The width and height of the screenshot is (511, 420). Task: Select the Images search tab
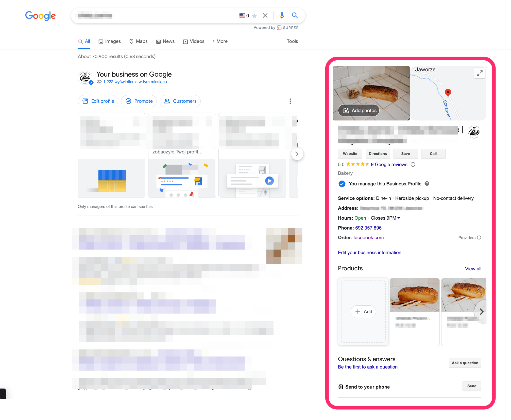pyautogui.click(x=110, y=41)
